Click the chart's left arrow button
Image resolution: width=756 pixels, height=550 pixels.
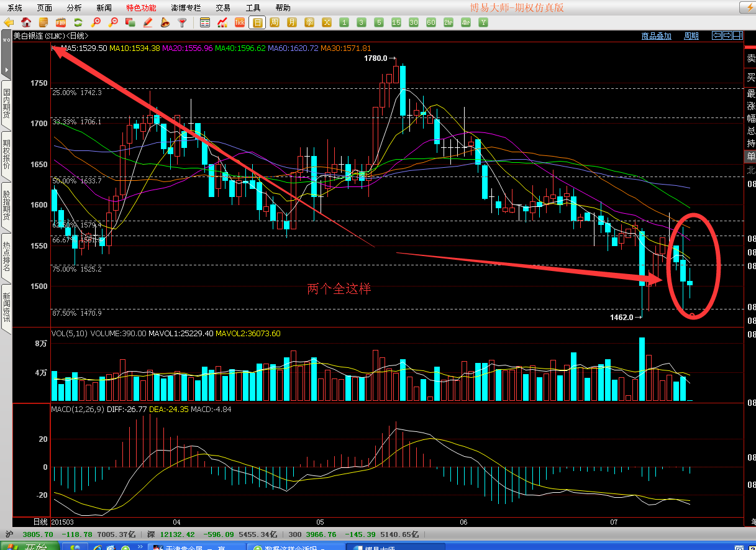click(x=717, y=35)
